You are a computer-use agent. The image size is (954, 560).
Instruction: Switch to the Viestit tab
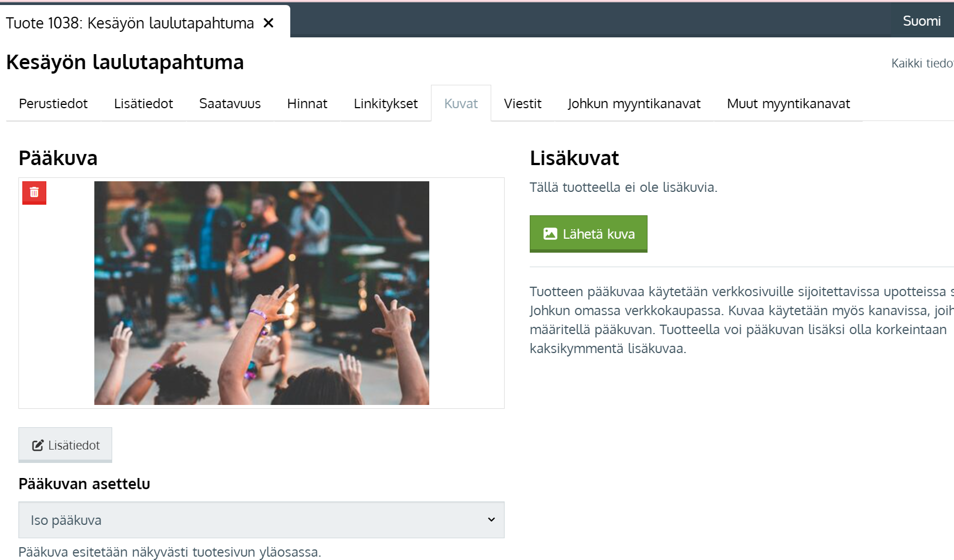(x=522, y=104)
